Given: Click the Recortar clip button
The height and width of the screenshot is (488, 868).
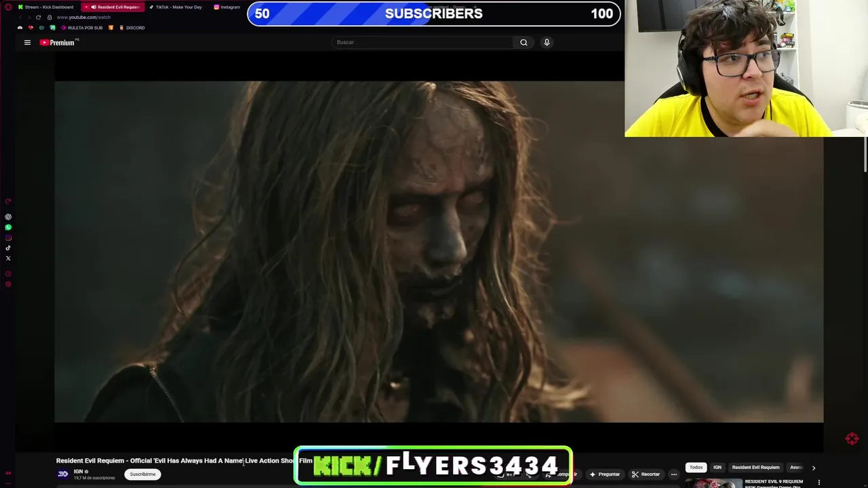Looking at the screenshot, I should coord(646,474).
